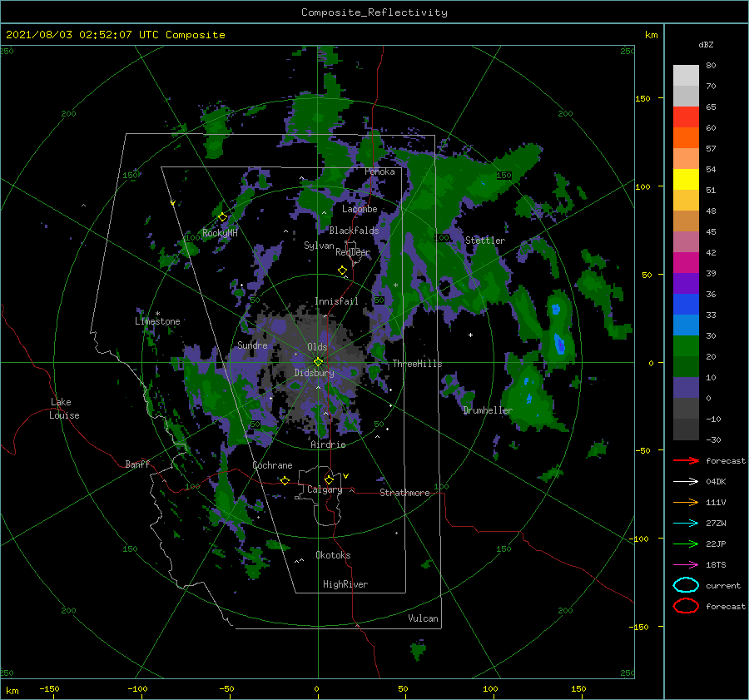Click the yellow diamond marker near RockyMH
The image size is (749, 700).
[222, 217]
